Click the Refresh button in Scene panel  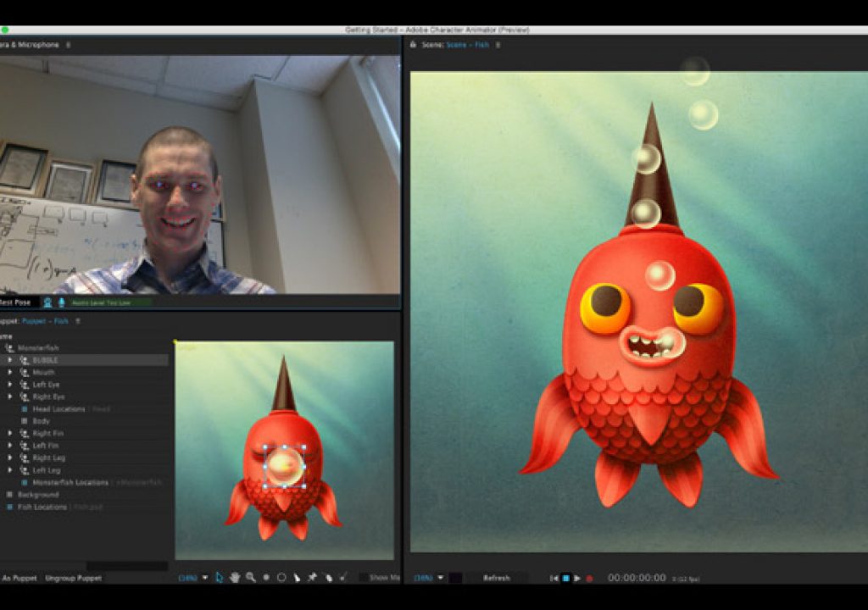click(x=497, y=578)
